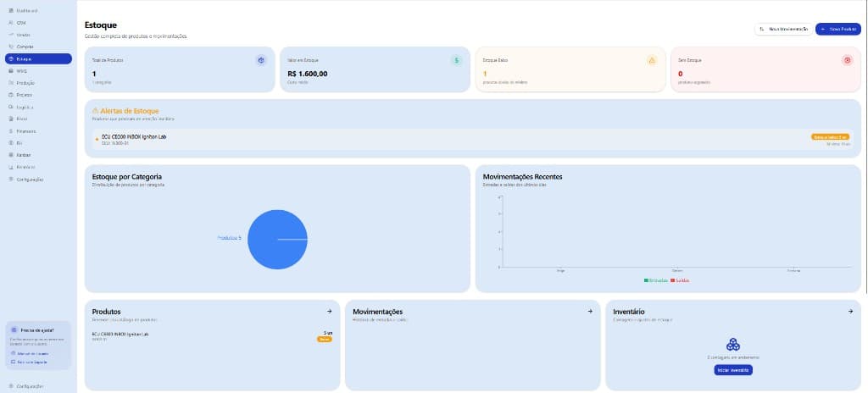Expand the Inventário card via arrow
Image resolution: width=868 pixels, height=393 pixels.
850,312
